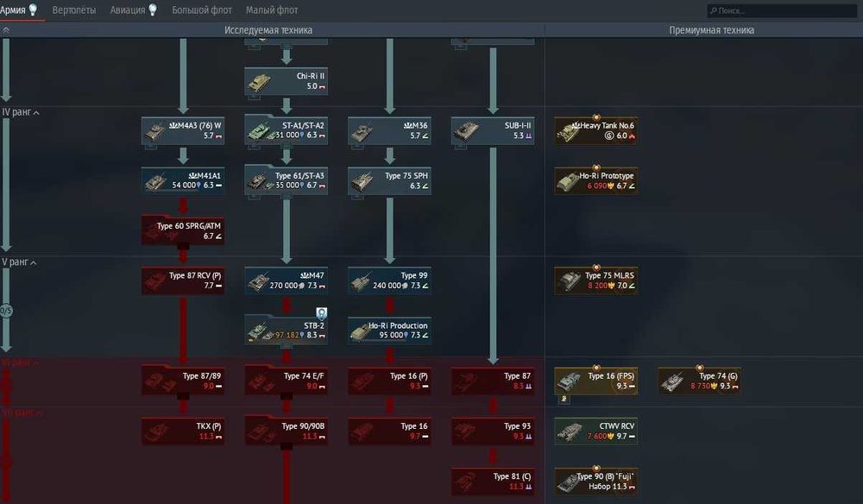This screenshot has width=863, height=504.
Task: Select the Type 16 card at 9.7
Action: coord(389,432)
